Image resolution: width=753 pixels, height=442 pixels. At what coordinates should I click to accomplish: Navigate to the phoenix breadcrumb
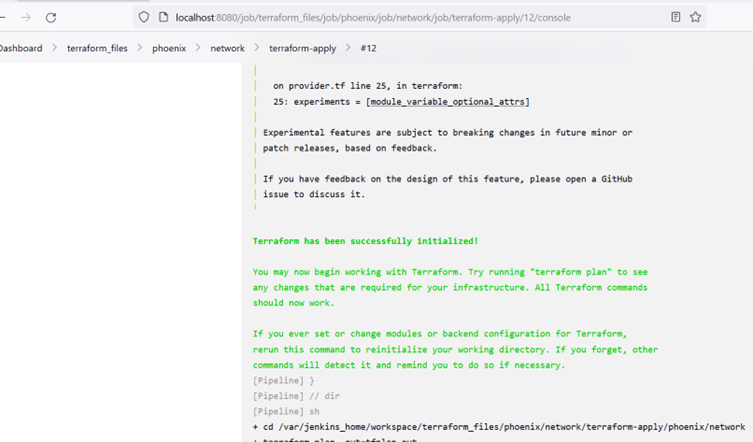169,48
